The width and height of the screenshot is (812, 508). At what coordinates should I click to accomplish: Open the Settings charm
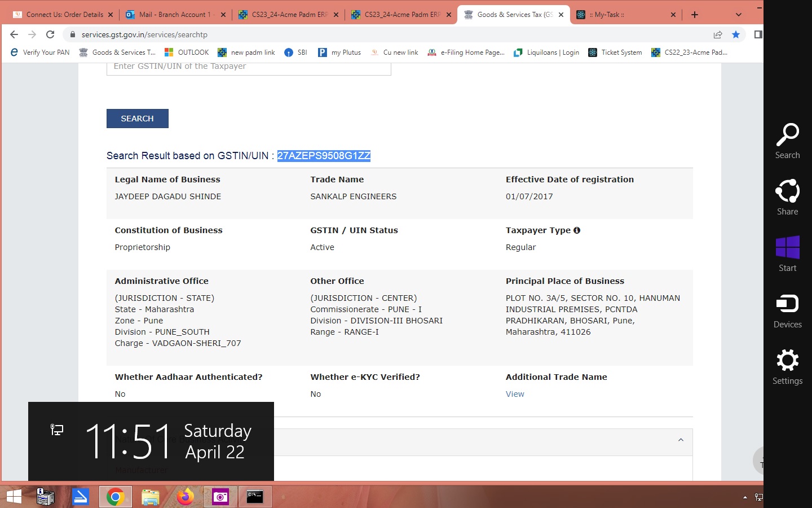coord(788,367)
